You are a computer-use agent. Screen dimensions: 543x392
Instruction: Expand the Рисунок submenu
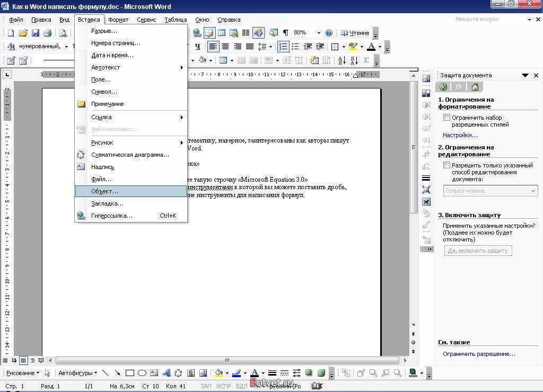click(x=132, y=142)
